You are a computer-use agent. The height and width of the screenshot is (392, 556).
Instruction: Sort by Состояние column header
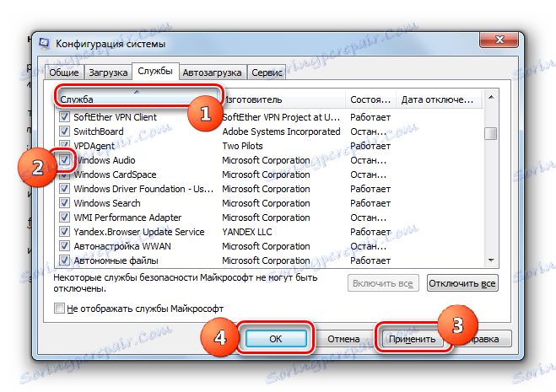[370, 98]
